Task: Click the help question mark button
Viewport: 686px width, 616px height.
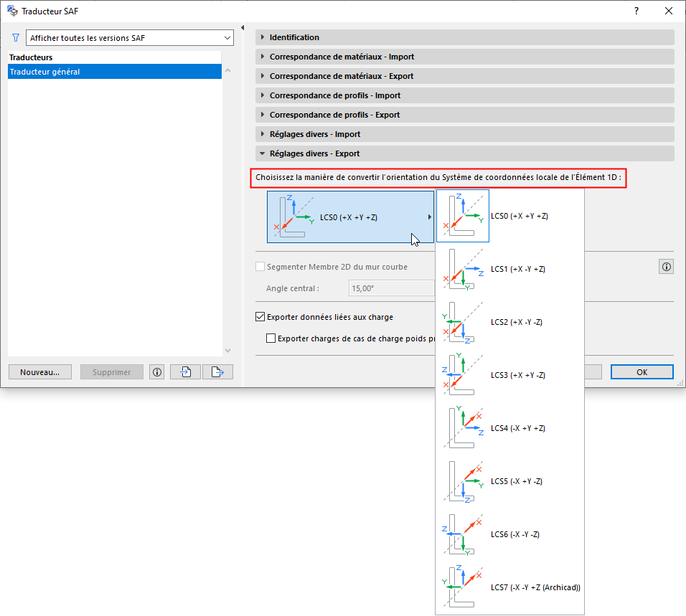Action: pyautogui.click(x=636, y=11)
